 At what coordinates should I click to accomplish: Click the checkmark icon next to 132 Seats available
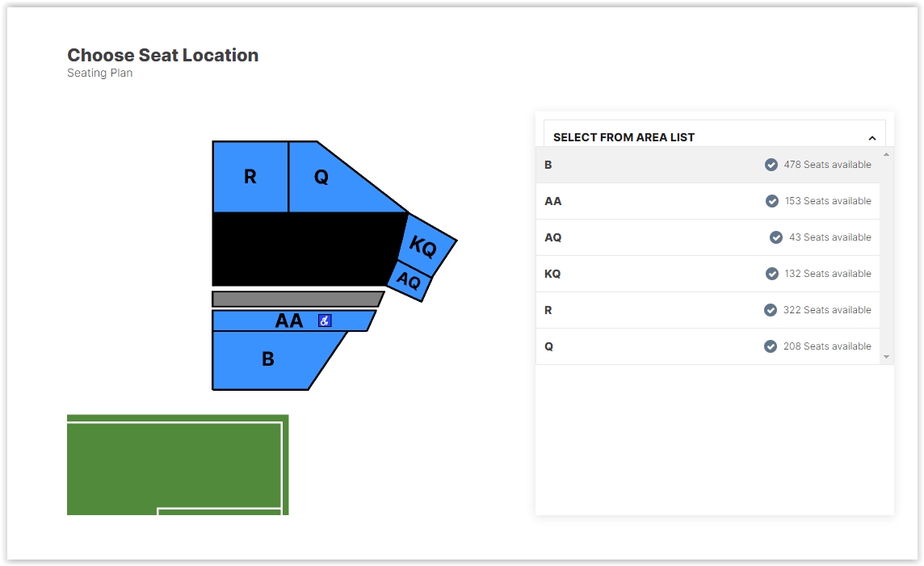pyautogui.click(x=772, y=274)
